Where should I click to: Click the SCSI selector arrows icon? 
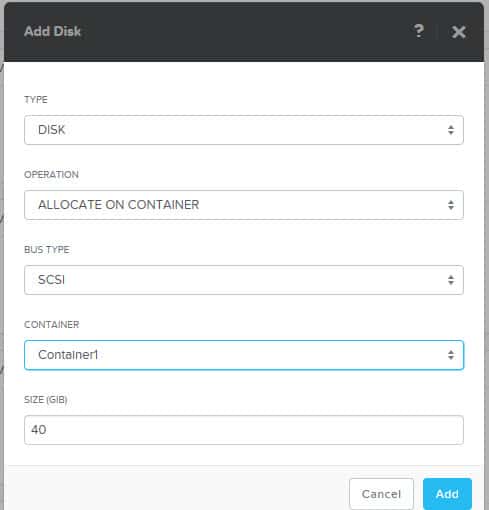[451, 280]
